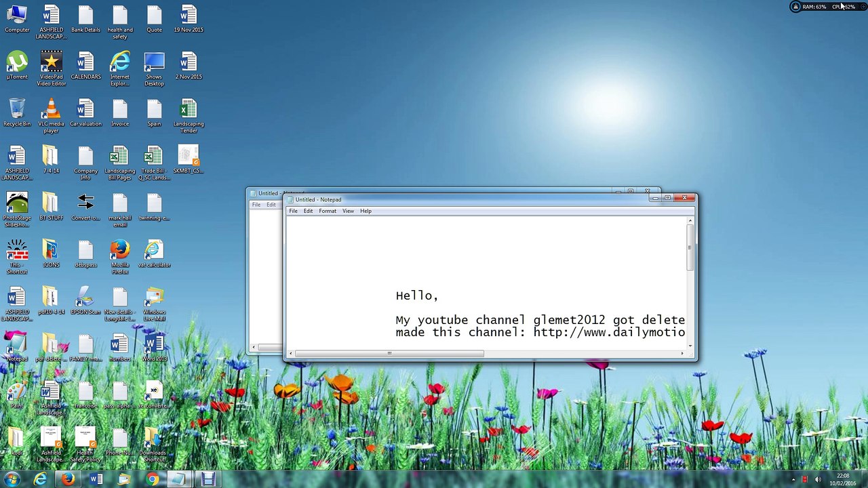Viewport: 868px width, 488px height.
Task: Open the volume control in system tray
Action: (x=818, y=480)
